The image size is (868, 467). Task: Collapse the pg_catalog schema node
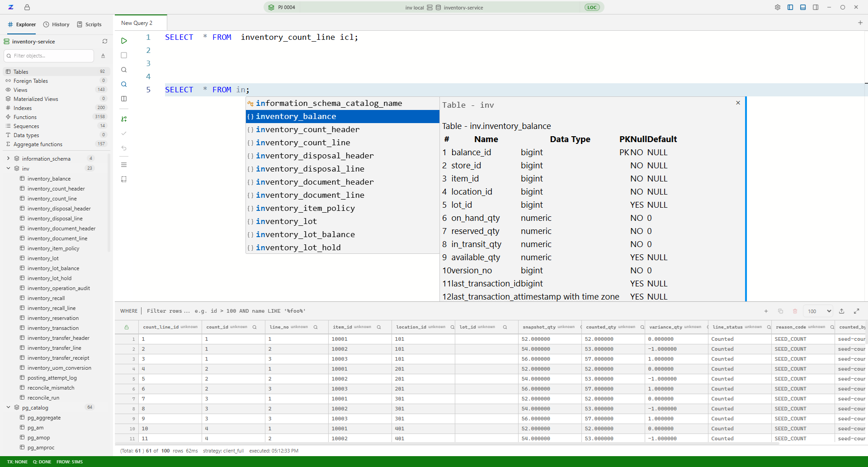(8, 407)
